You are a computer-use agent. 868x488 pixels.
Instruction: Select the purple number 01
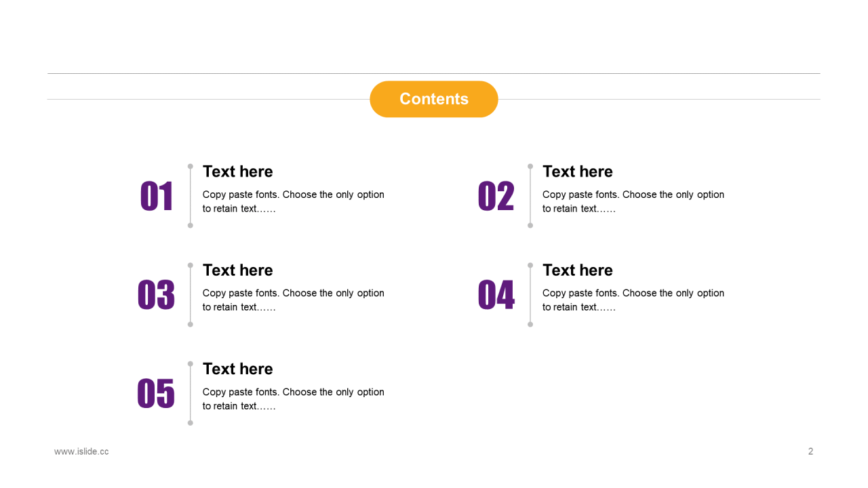(157, 197)
